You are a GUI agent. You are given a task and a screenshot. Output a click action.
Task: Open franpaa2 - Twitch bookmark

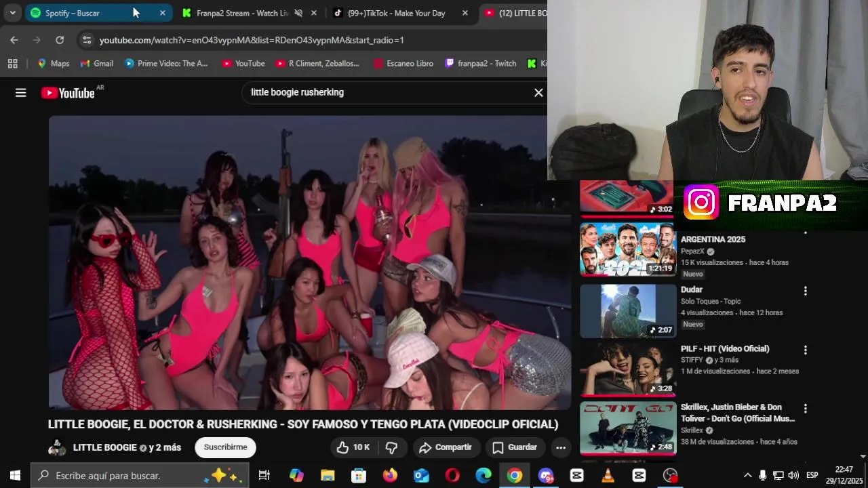[x=481, y=63]
